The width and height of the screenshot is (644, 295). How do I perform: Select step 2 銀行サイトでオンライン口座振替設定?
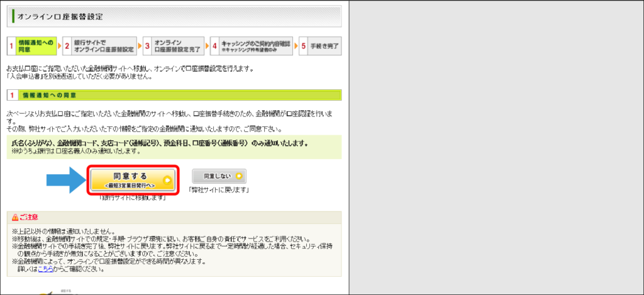100,46
